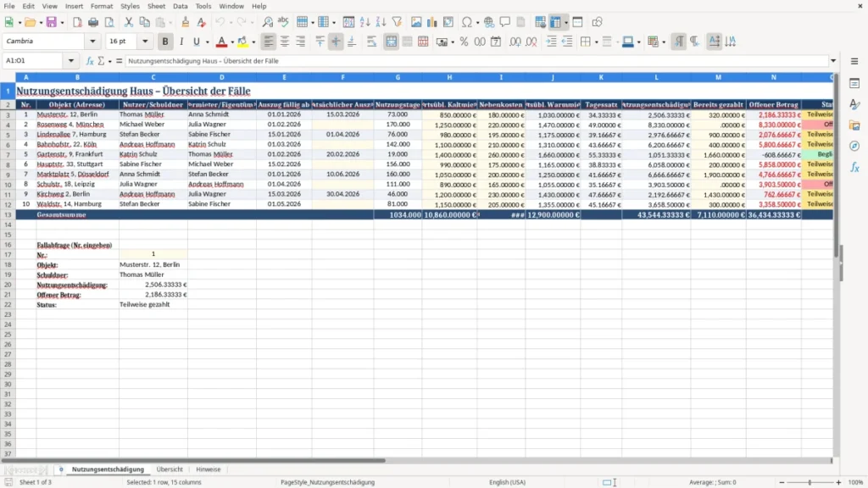Toggle Center Vertically alignment
The height and width of the screenshot is (488, 868).
(x=336, y=42)
